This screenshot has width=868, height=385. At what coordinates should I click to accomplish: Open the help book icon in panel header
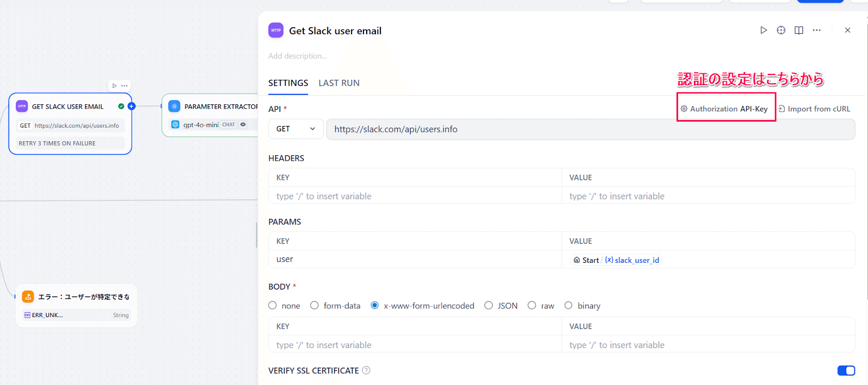click(799, 30)
